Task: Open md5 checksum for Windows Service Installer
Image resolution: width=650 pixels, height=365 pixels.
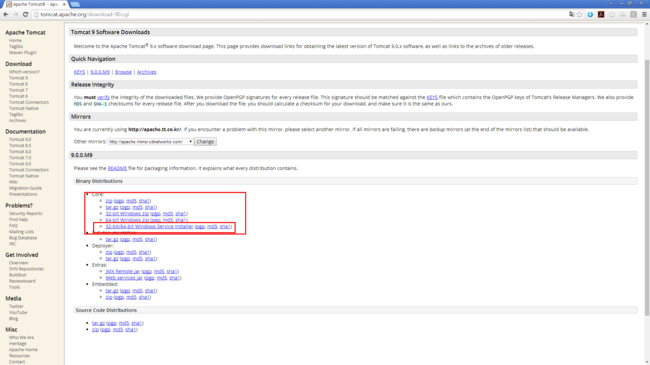Action: coord(212,226)
